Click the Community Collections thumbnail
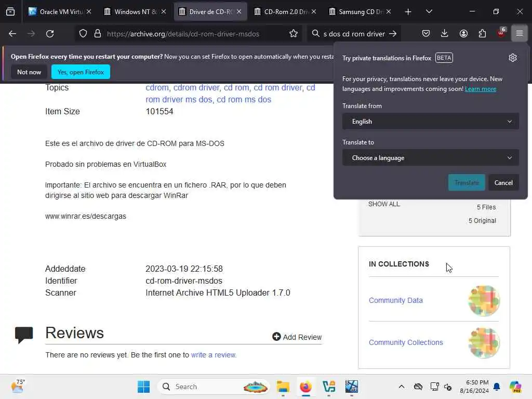 point(484,343)
